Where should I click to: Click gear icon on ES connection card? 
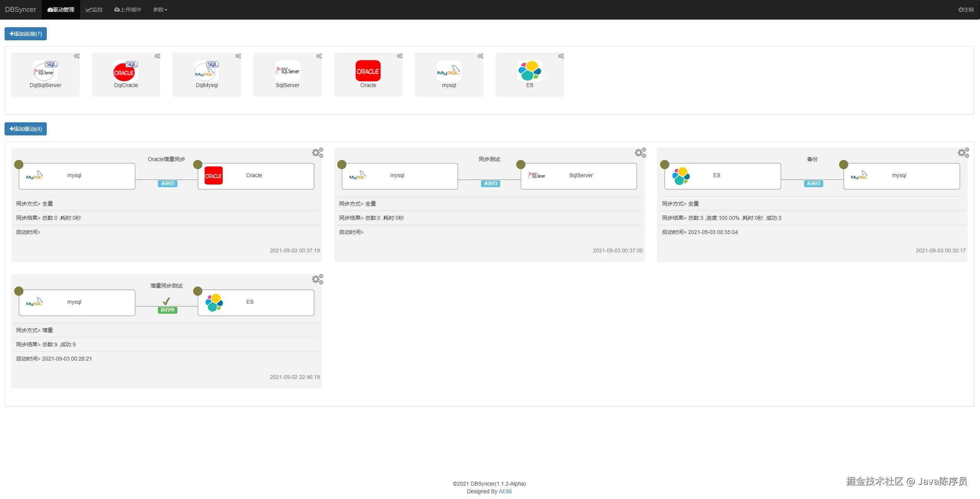tap(561, 56)
